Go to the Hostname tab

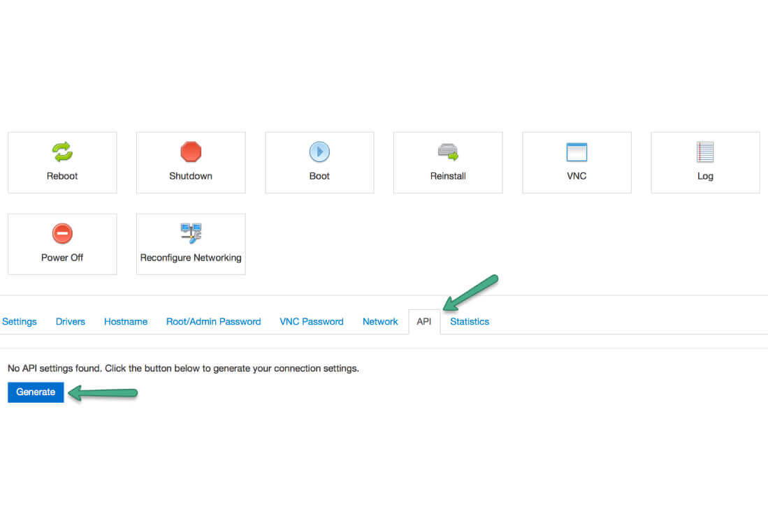point(126,322)
